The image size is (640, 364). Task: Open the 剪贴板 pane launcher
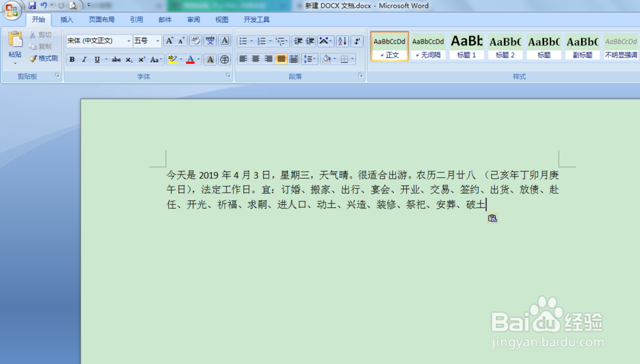[57, 75]
